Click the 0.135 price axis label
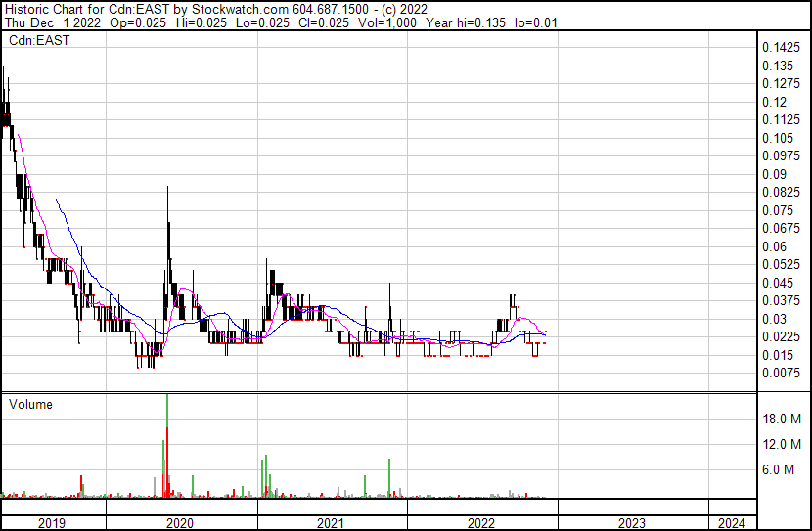The width and height of the screenshot is (812, 531). [x=778, y=66]
